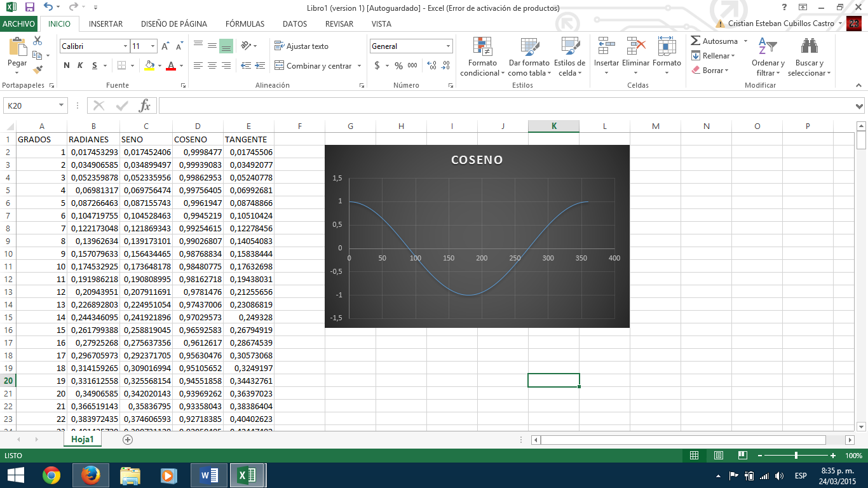Screen dimensions: 868x488
Task: Open the Calibri font dropdown
Action: coord(126,46)
